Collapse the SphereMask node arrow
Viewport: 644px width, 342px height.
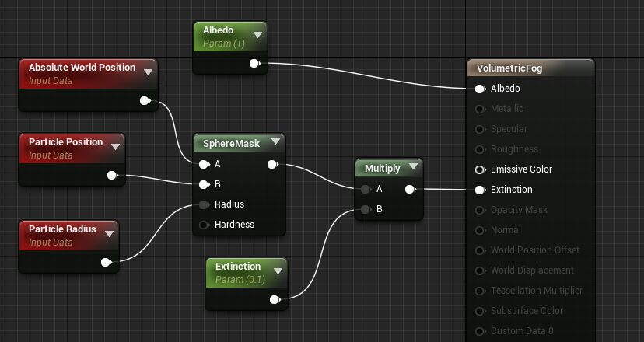(275, 141)
